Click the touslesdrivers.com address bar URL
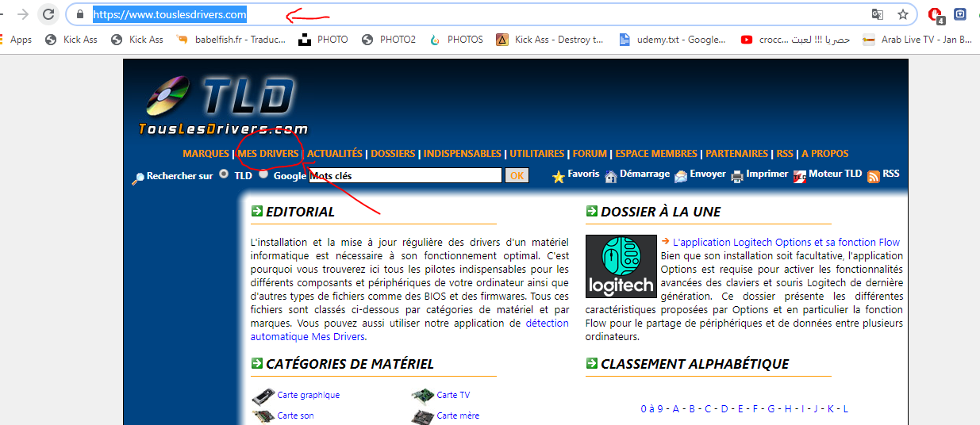The image size is (980, 425). pyautogui.click(x=170, y=14)
